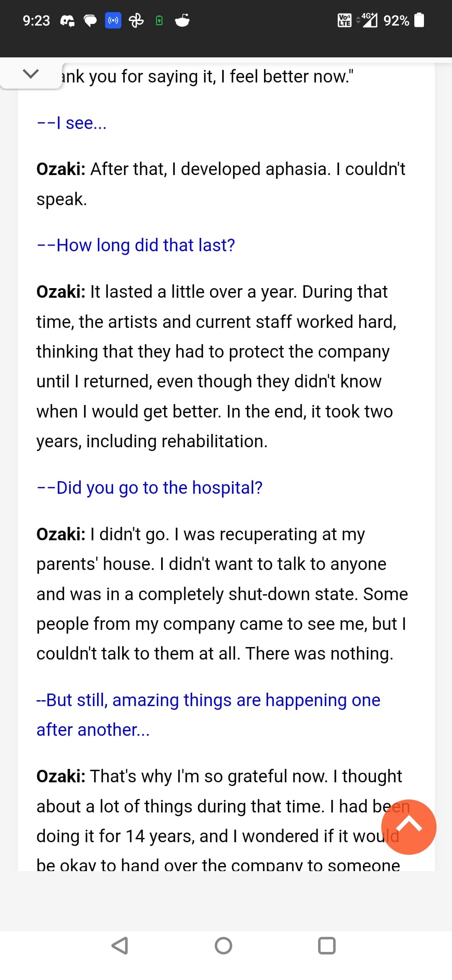Tap the Android home circle button
Screen dimensions: 452x980
[223, 945]
